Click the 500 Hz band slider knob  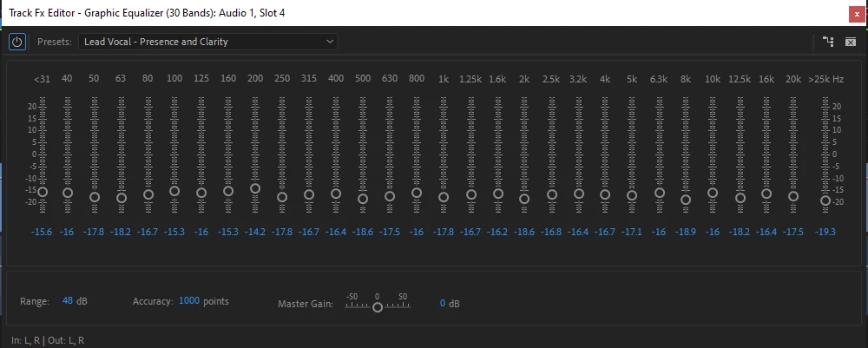(x=363, y=200)
